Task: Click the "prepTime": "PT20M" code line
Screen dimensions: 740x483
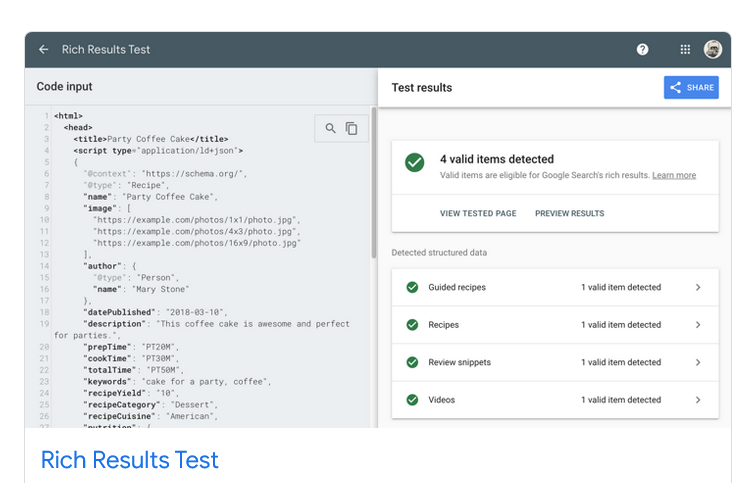Action: (131, 347)
